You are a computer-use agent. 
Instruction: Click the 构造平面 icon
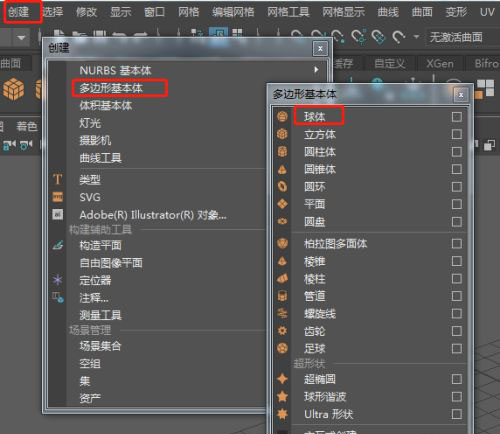coord(58,246)
